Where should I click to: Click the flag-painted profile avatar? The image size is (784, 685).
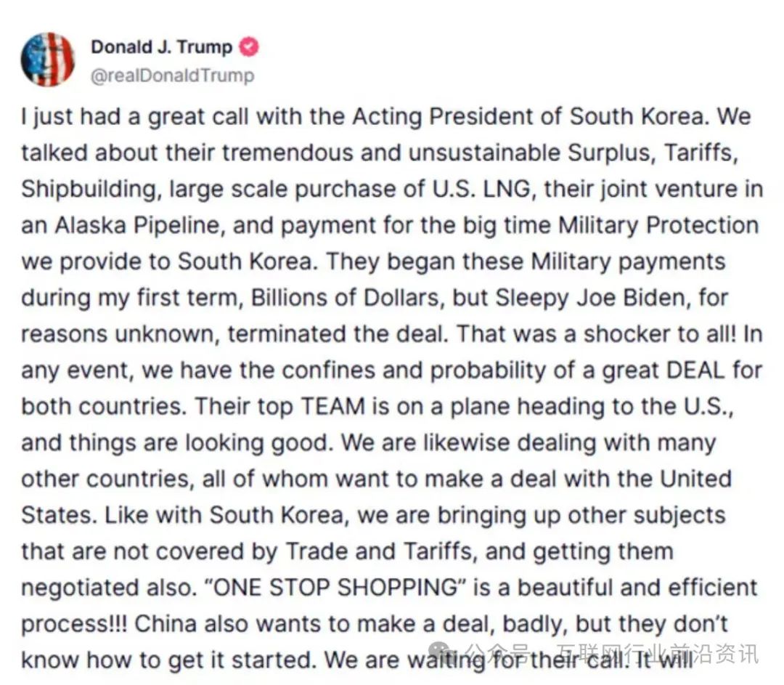pos(47,60)
